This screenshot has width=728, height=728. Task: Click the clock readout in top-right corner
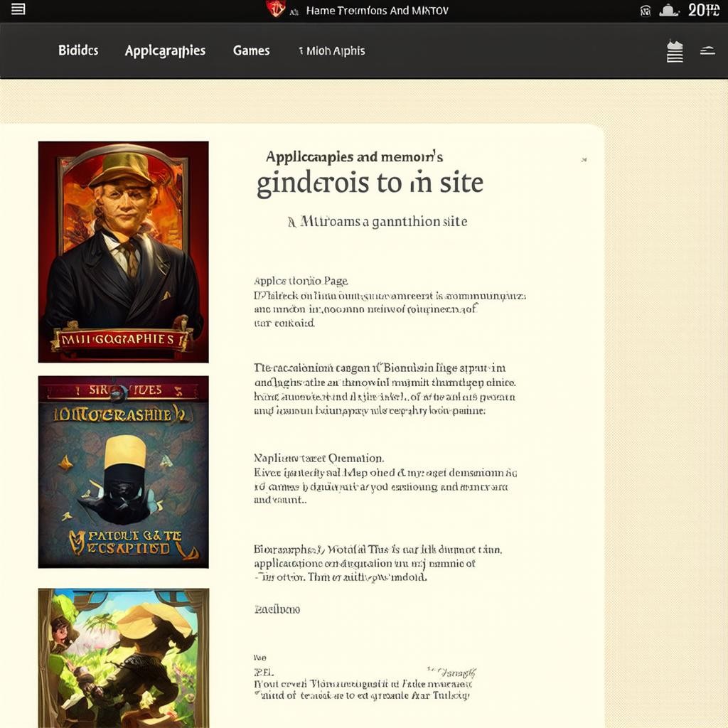703,10
